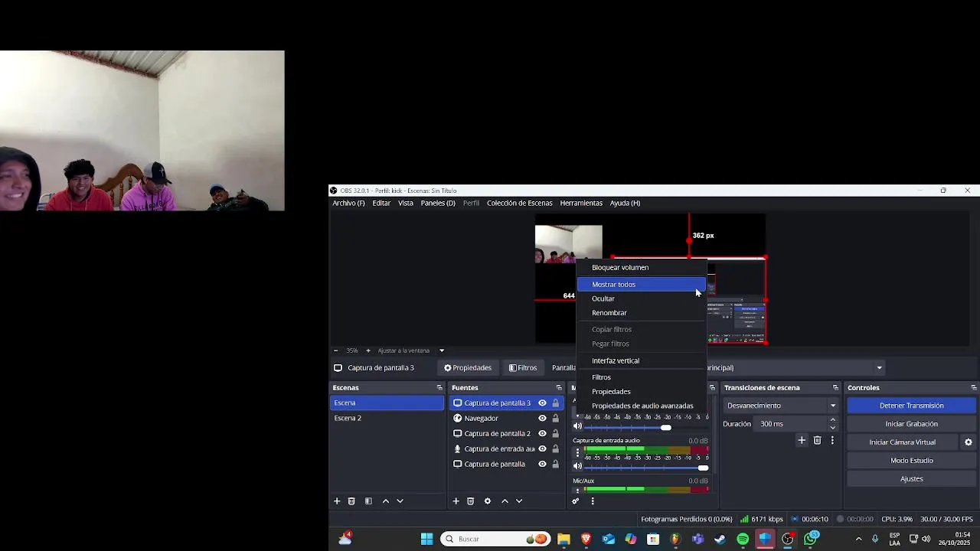Show hidden system tray icons chevron
The image size is (980, 551).
(x=858, y=539)
